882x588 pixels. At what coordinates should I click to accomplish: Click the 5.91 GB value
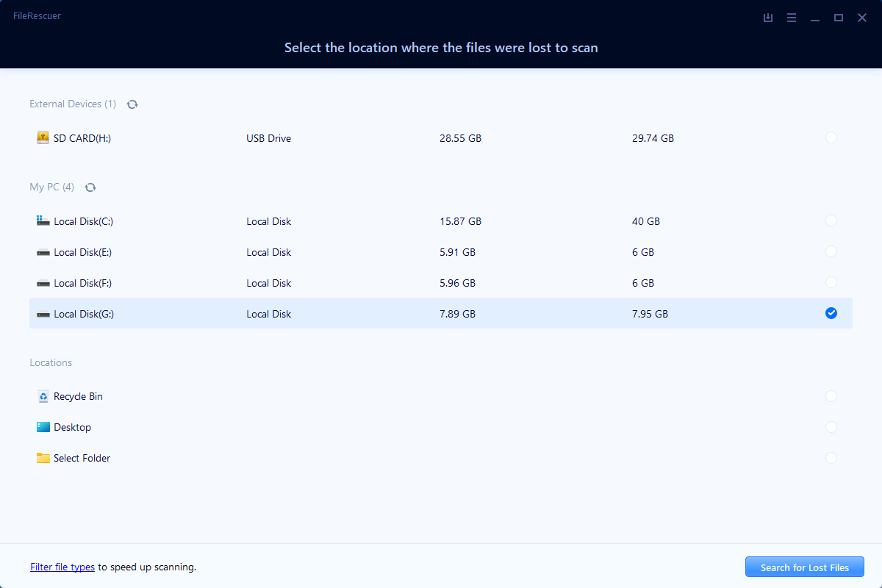(457, 252)
